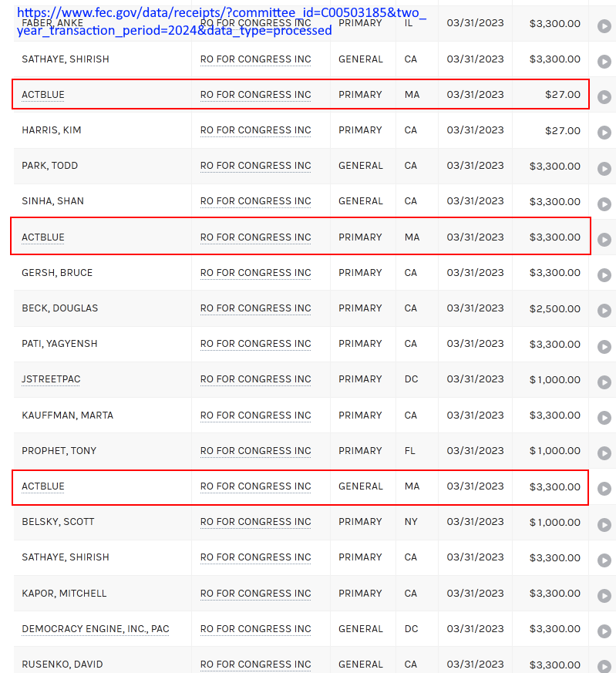The height and width of the screenshot is (673, 616).
Task: Click the name PROPHET, TONY
Action: pyautogui.click(x=59, y=451)
